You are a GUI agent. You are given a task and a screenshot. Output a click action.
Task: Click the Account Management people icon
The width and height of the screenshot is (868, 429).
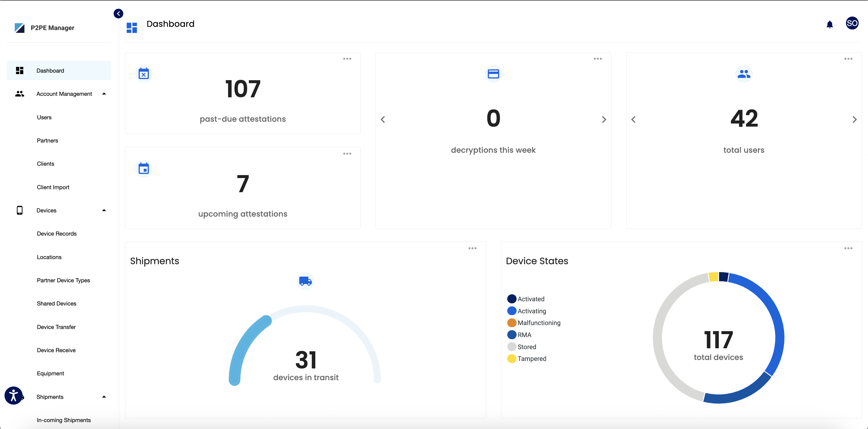click(x=20, y=94)
